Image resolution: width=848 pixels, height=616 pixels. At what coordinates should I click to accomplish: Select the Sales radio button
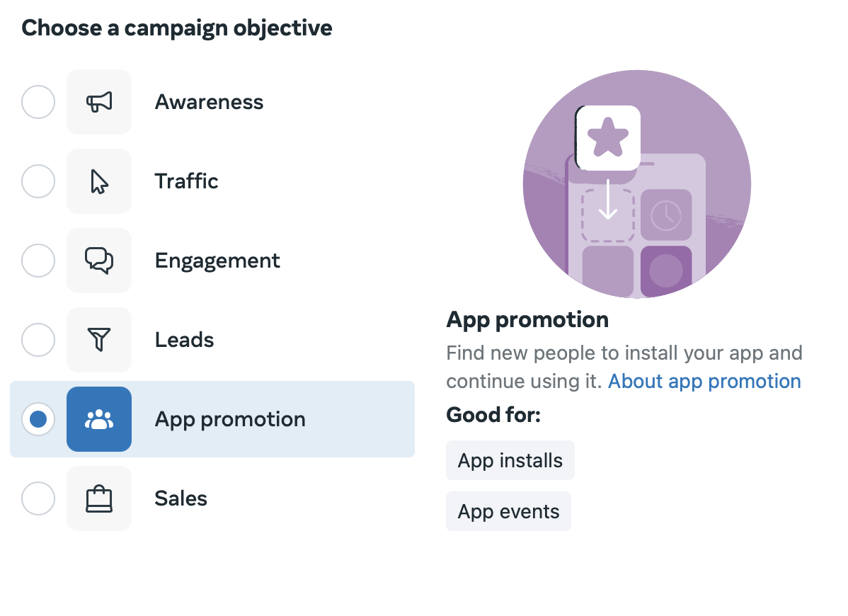[x=38, y=498]
